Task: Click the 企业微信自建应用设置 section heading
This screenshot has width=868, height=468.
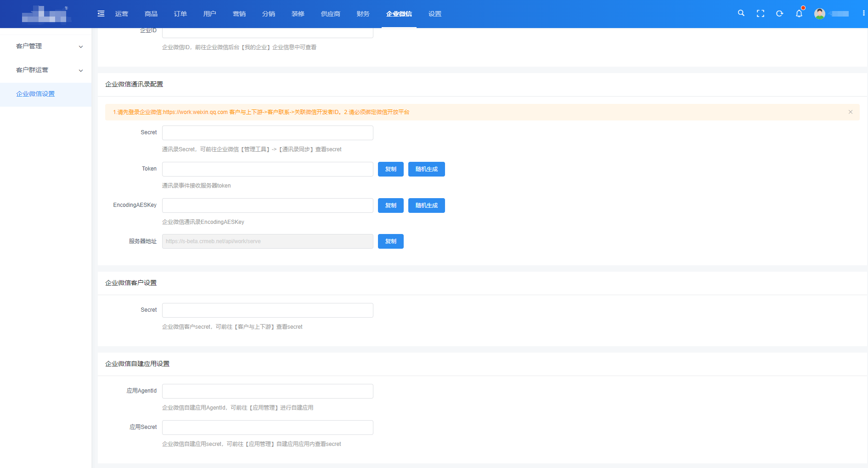Action: [x=137, y=364]
